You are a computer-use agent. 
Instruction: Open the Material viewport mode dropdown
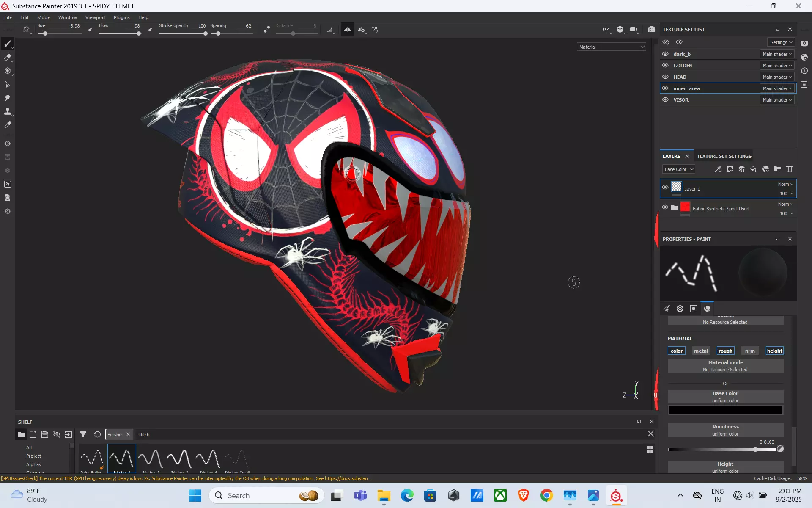[x=612, y=47]
